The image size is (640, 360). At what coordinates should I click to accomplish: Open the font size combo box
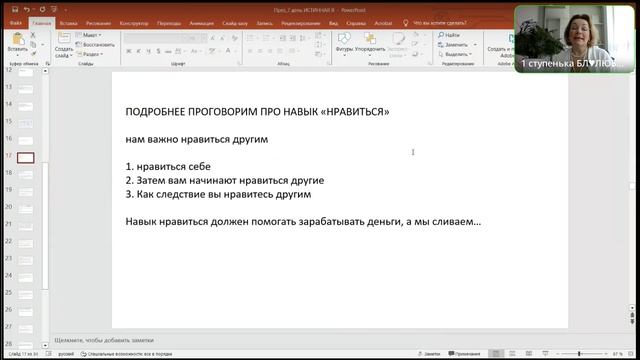(x=196, y=38)
